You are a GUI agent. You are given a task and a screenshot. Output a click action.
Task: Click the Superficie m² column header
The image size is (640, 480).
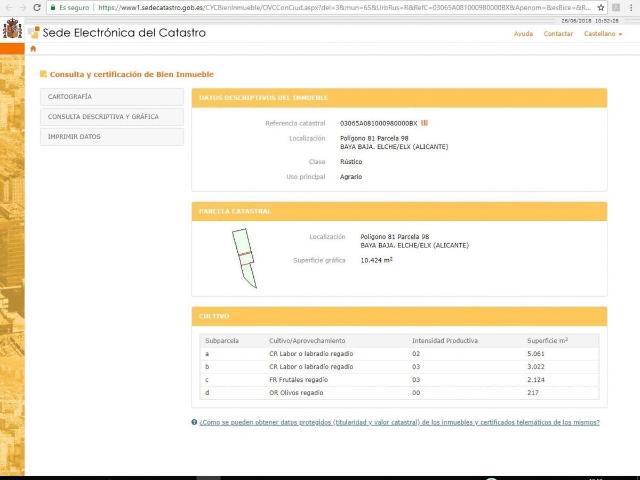[547, 340]
